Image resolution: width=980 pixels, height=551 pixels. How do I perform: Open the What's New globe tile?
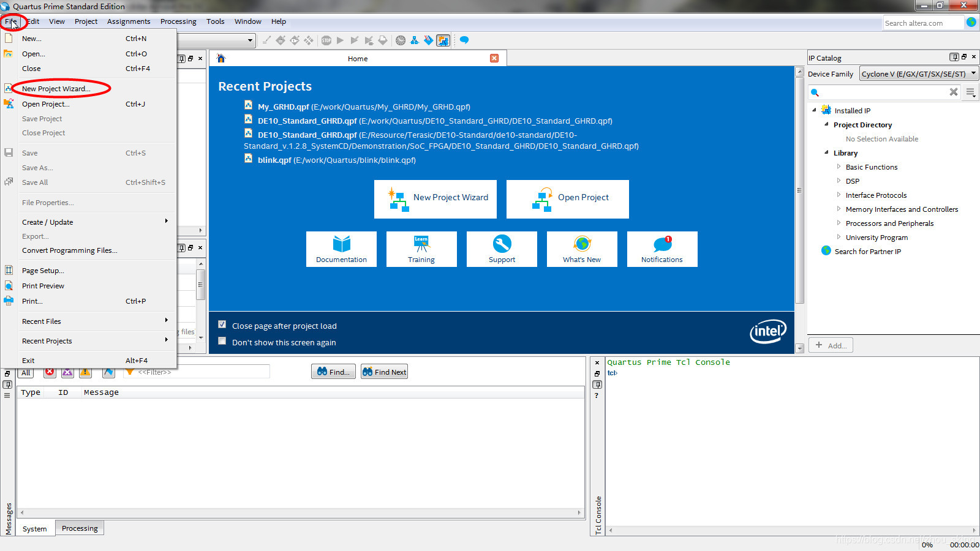582,249
